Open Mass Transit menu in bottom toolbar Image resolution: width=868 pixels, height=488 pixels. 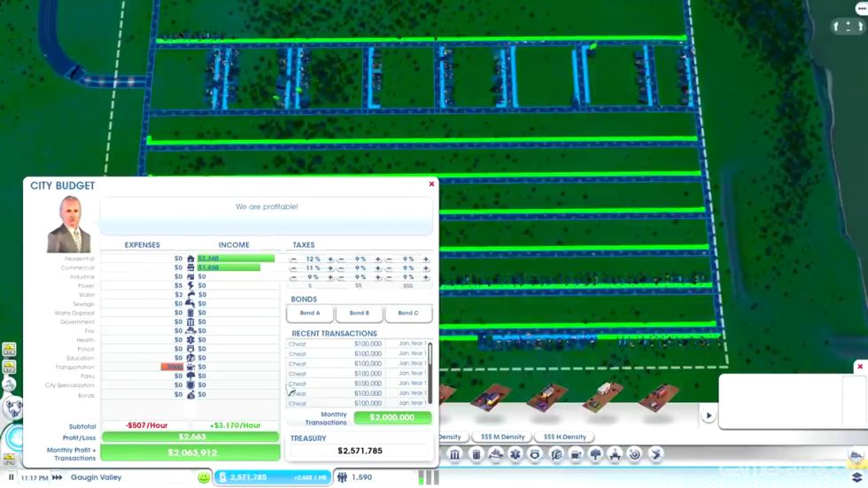[x=576, y=454]
